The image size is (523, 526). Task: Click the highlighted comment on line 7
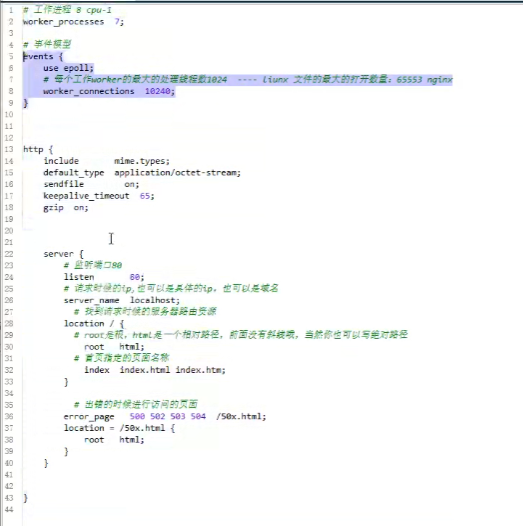pos(248,80)
